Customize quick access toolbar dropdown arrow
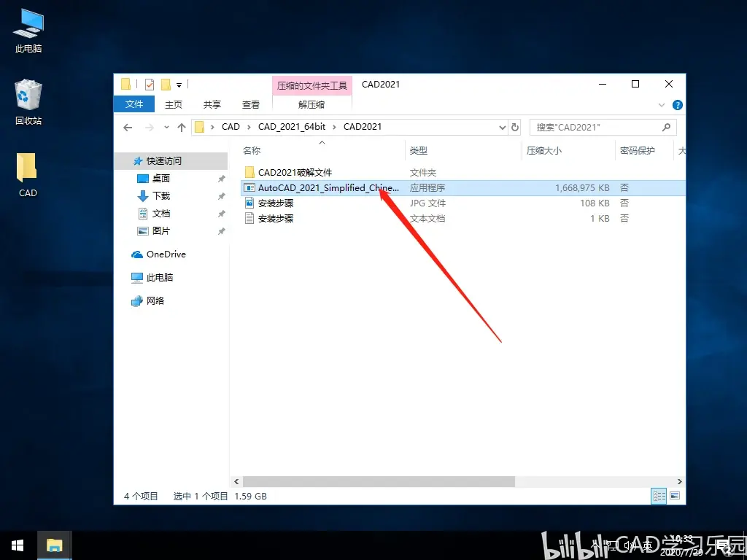 pos(179,85)
